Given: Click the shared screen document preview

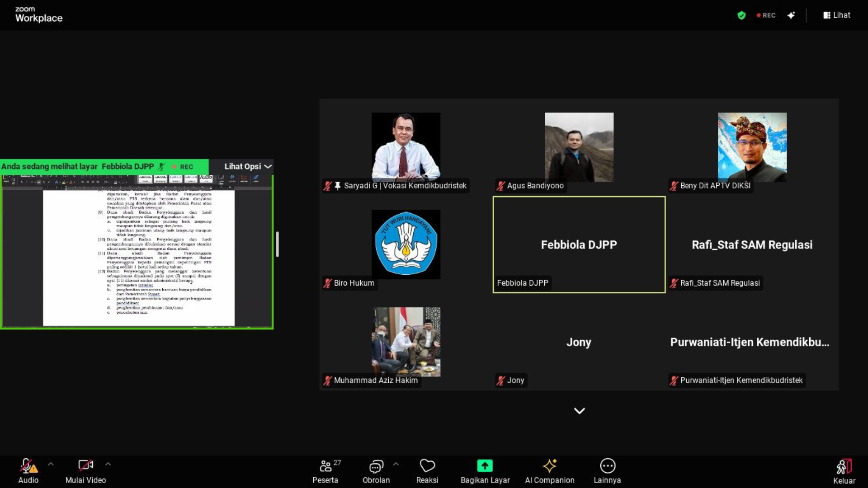Looking at the screenshot, I should tap(137, 251).
